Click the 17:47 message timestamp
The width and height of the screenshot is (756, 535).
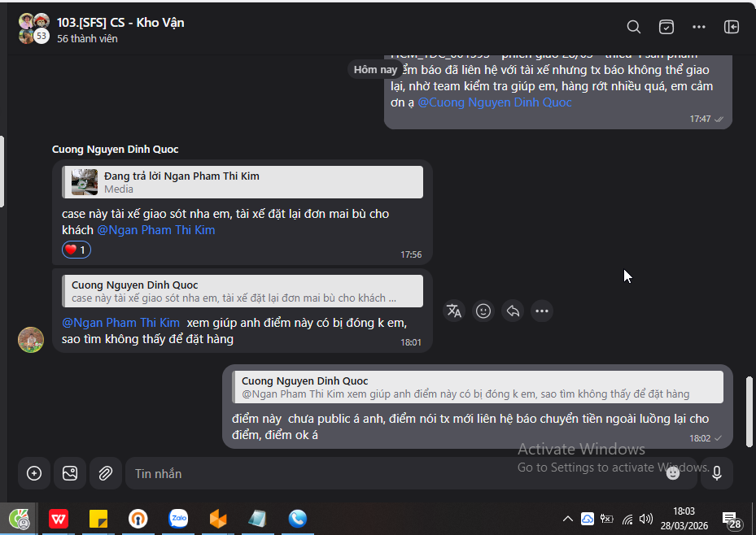[x=700, y=119]
